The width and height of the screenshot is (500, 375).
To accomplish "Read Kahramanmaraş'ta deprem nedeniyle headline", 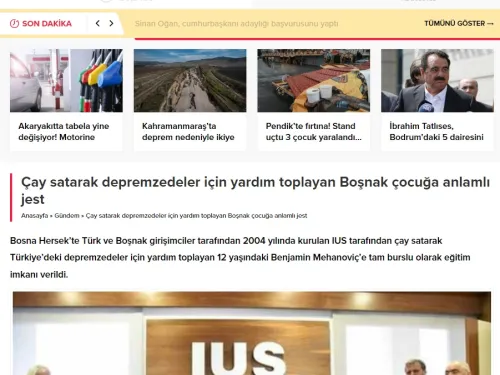I will click(188, 132).
